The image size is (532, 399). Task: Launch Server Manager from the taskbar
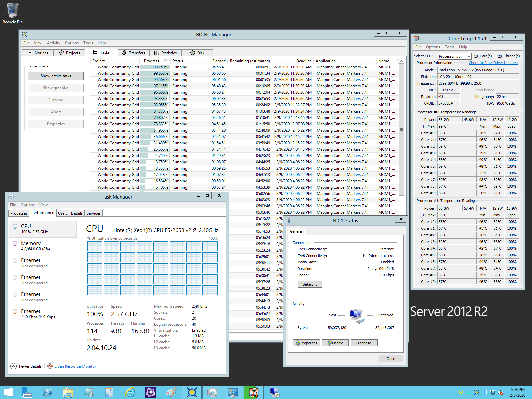(27, 392)
